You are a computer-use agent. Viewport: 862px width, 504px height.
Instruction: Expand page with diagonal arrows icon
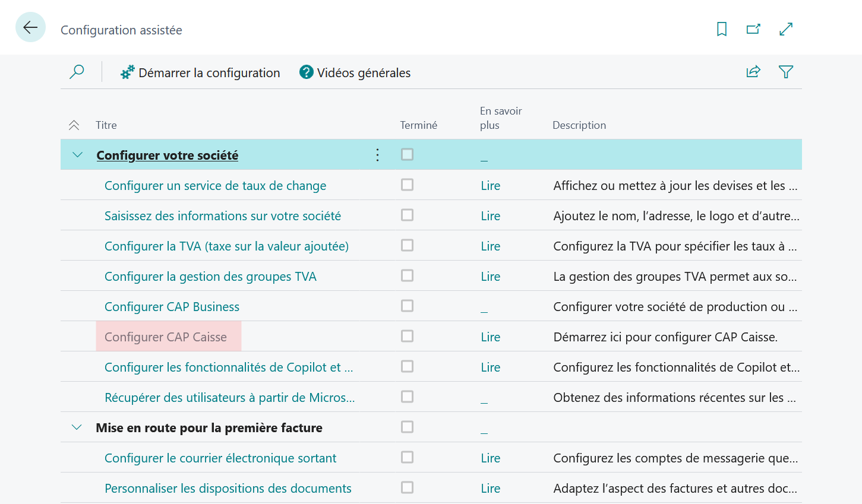[786, 29]
